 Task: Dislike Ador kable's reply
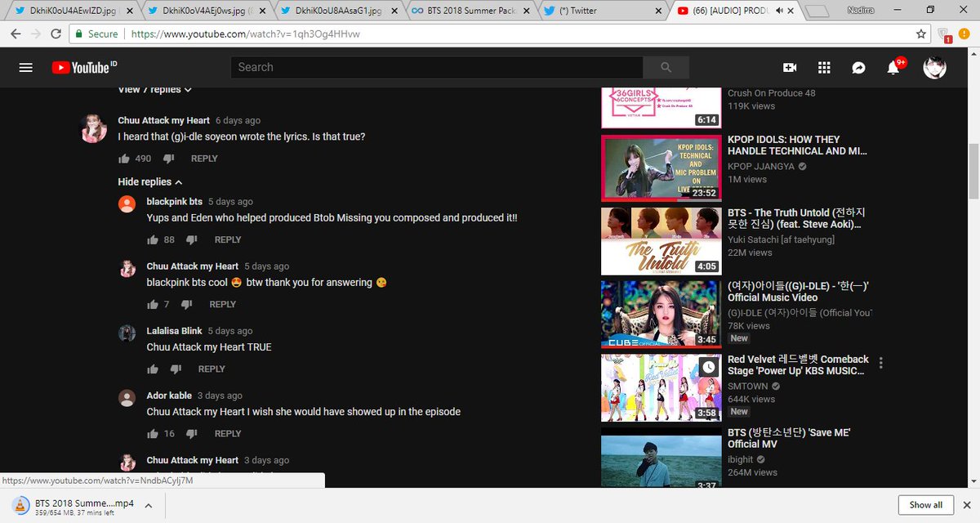[192, 434]
